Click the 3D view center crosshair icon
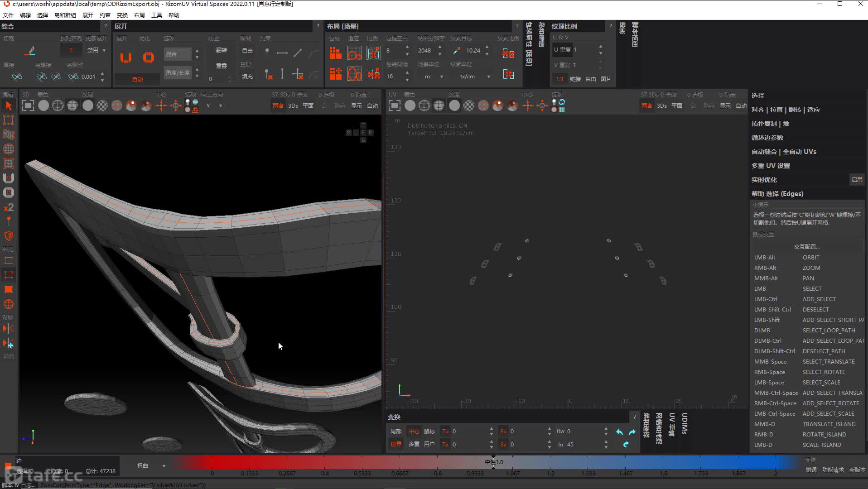The height and width of the screenshot is (489, 868). pos(161,105)
